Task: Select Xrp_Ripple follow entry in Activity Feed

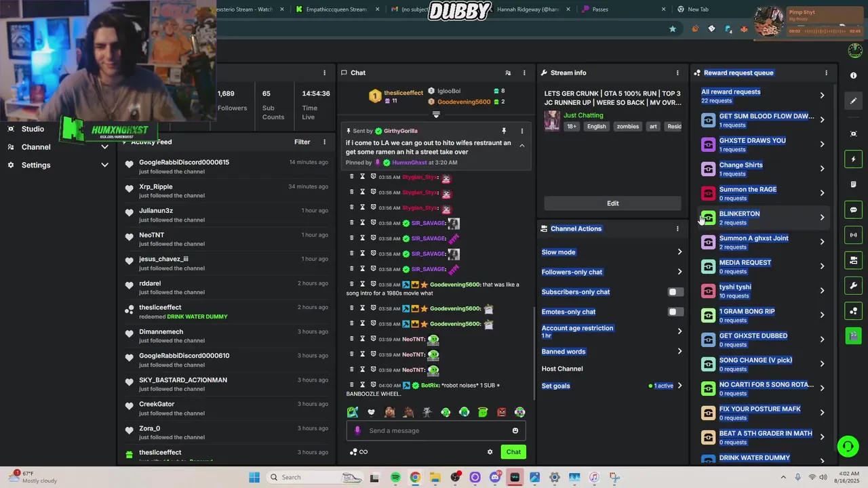Action: pyautogui.click(x=227, y=190)
